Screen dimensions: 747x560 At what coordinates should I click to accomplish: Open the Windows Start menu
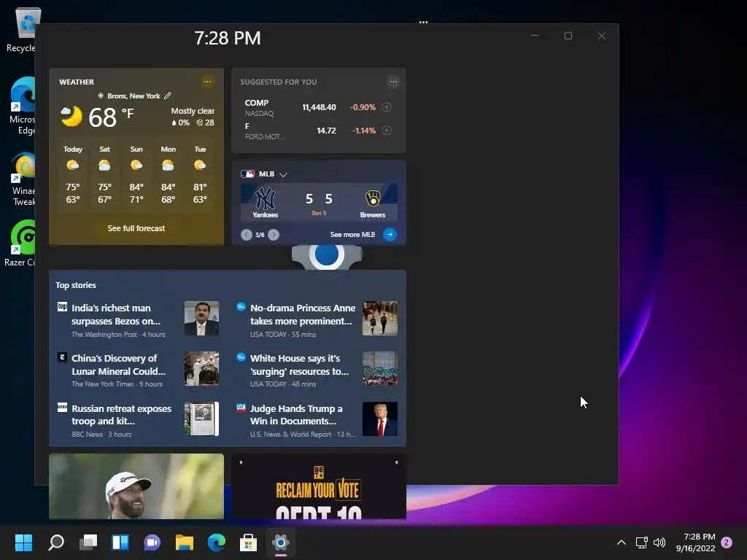pyautogui.click(x=23, y=542)
